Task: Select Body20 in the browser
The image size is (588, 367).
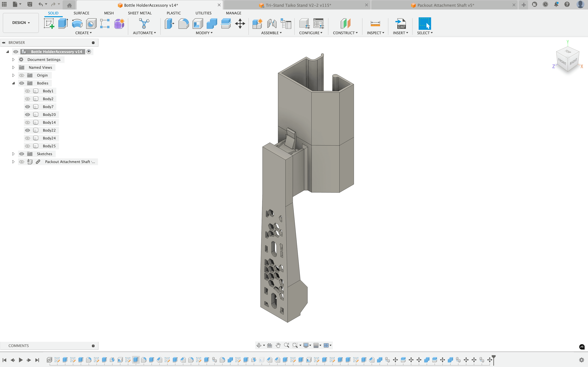Action: tap(49, 115)
